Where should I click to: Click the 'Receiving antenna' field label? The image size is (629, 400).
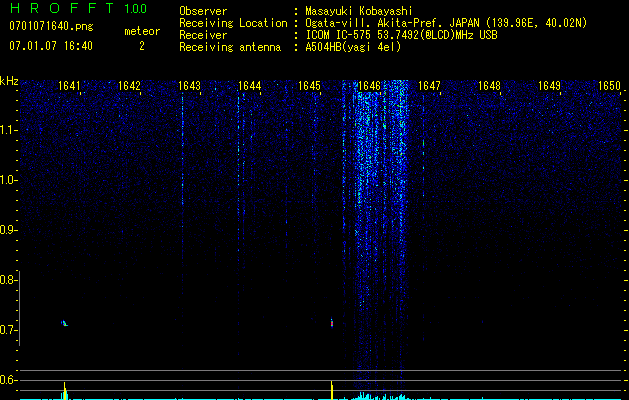(x=230, y=47)
